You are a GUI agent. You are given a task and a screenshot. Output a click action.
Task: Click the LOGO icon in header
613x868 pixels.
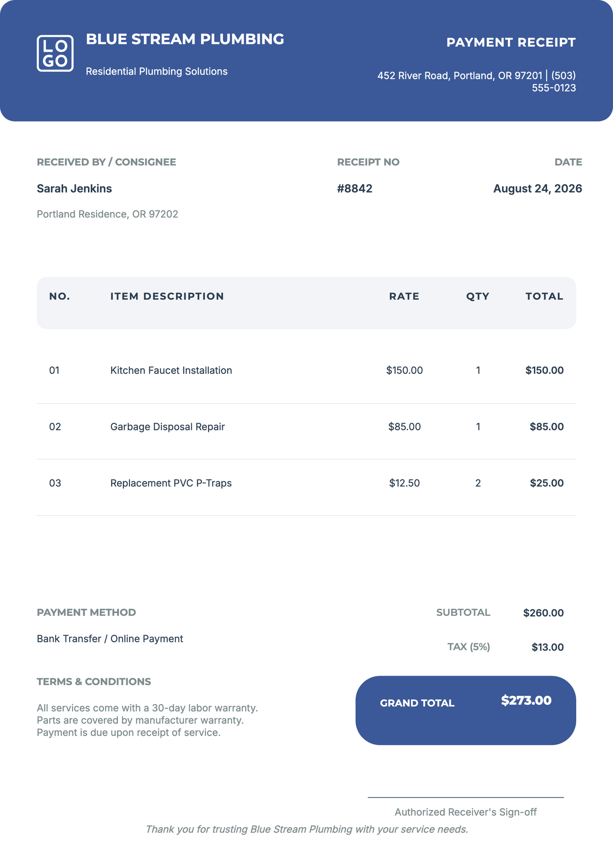(55, 53)
